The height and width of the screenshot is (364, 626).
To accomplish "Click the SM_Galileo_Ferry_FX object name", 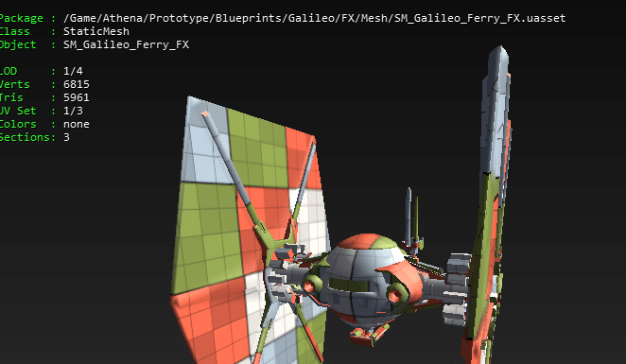I will pos(126,44).
